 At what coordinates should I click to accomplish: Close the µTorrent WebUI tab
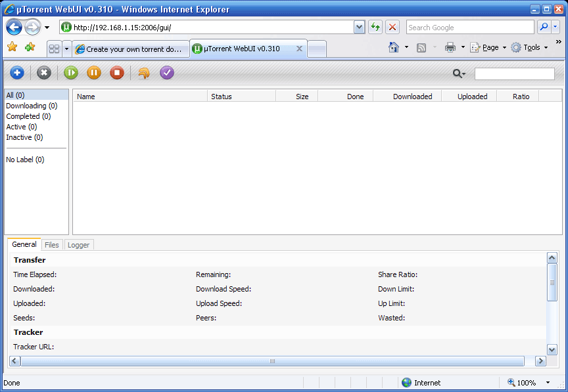click(x=299, y=49)
